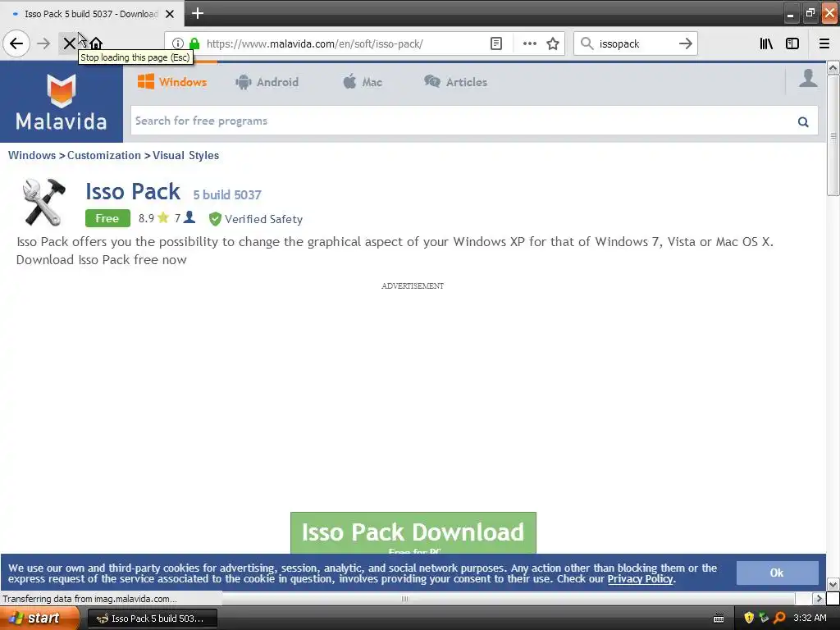Click the 3:32 AM taskbar clock
The width and height of the screenshot is (840, 630).
[x=810, y=618]
